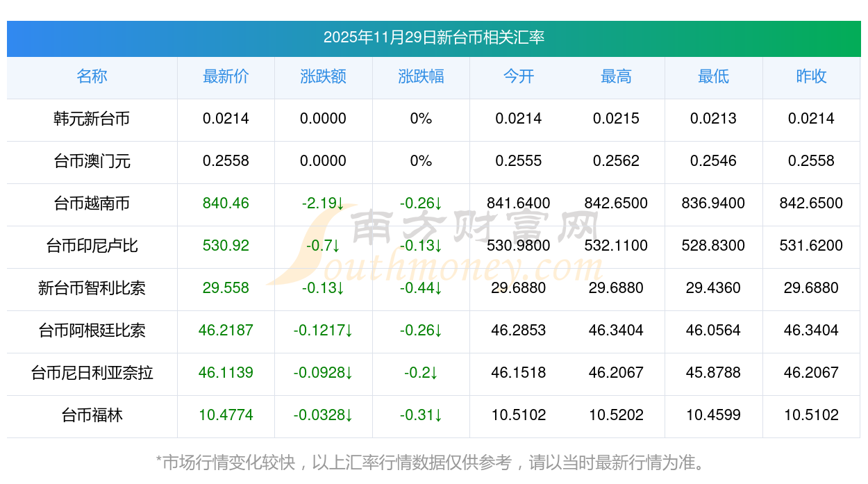Open the 台币越南币 exchange rate entry
This screenshot has height=484, width=868.
click(92, 203)
